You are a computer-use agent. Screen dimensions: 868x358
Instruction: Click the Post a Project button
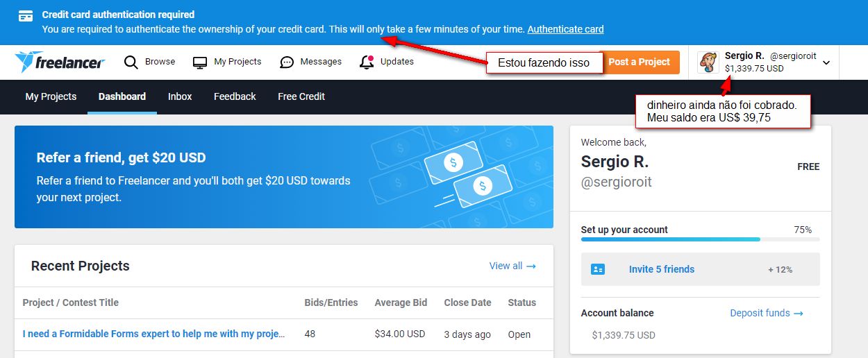[639, 62]
